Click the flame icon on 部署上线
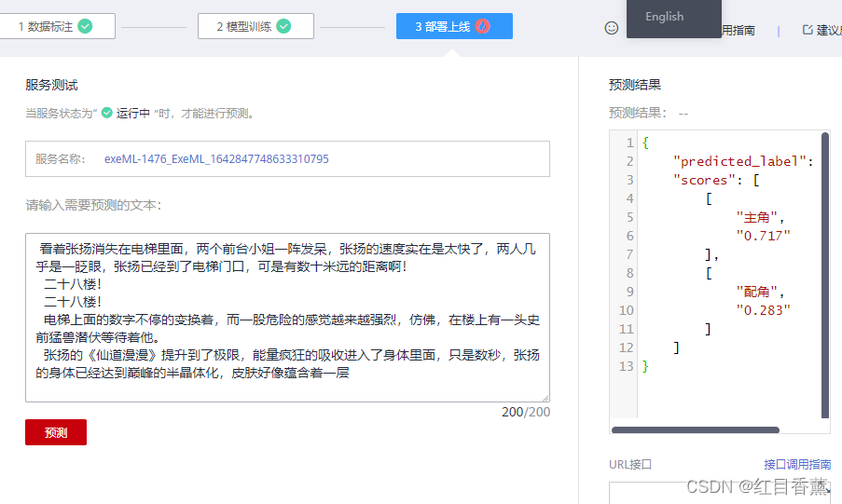 coord(483,26)
